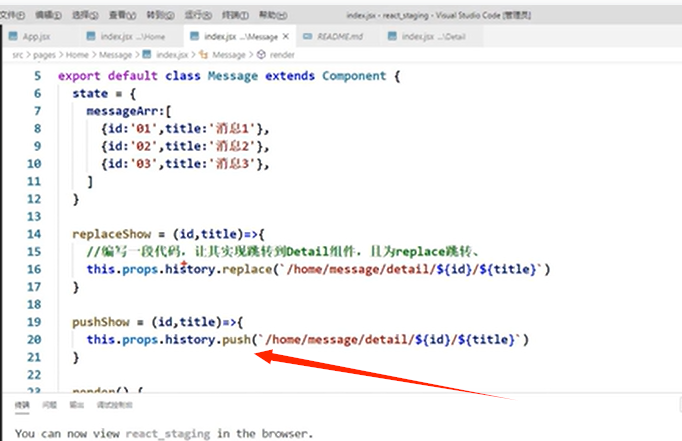Open the 选择(S) menu
The width and height of the screenshot is (682, 441).
85,15
